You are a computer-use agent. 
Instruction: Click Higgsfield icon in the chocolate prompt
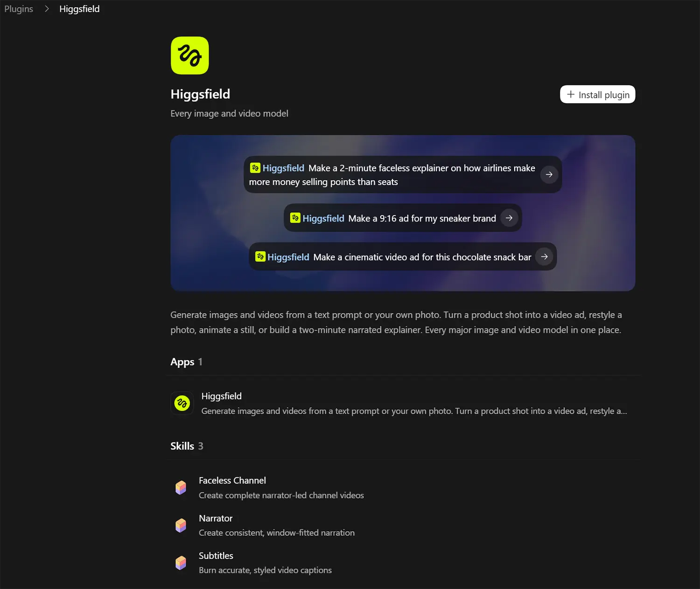[x=260, y=256]
